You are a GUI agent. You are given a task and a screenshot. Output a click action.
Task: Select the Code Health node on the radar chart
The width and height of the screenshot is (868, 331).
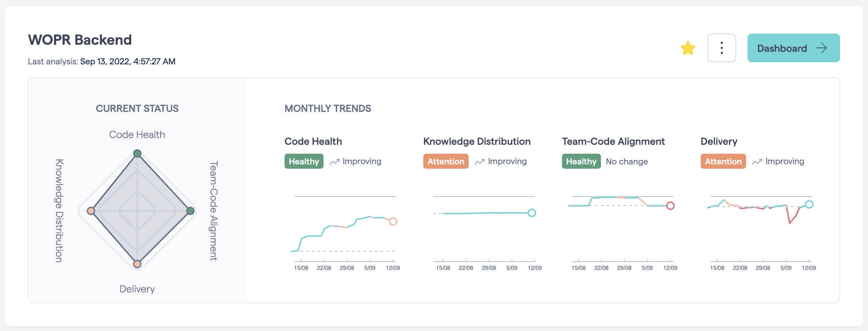(x=137, y=153)
